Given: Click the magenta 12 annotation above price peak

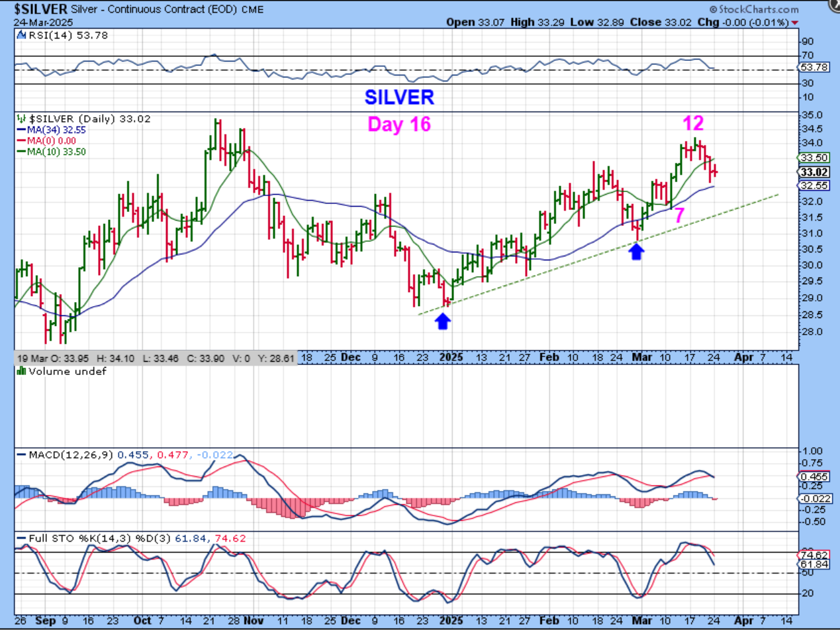Looking at the screenshot, I should [x=693, y=123].
